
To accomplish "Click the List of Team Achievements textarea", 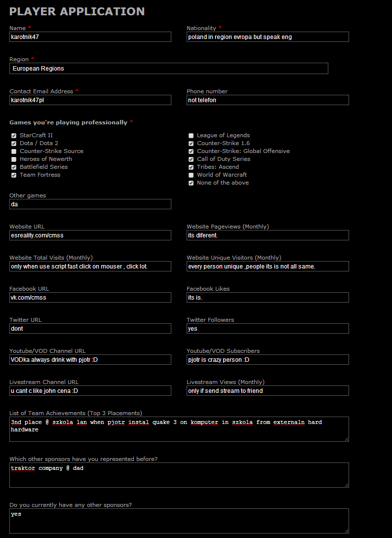I will 179,429.
